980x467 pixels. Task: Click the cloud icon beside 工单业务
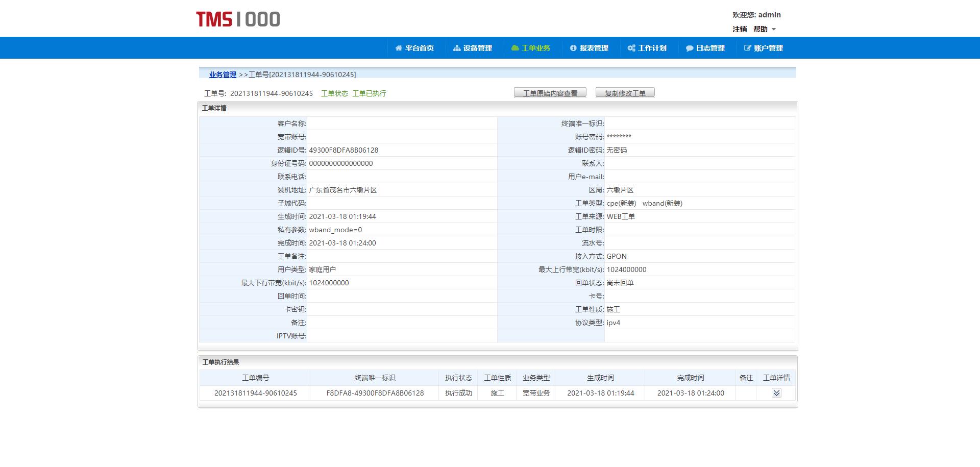click(515, 48)
